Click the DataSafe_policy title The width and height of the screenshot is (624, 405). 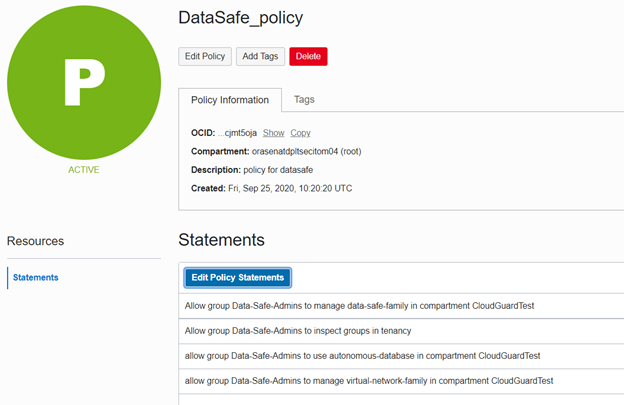click(240, 18)
